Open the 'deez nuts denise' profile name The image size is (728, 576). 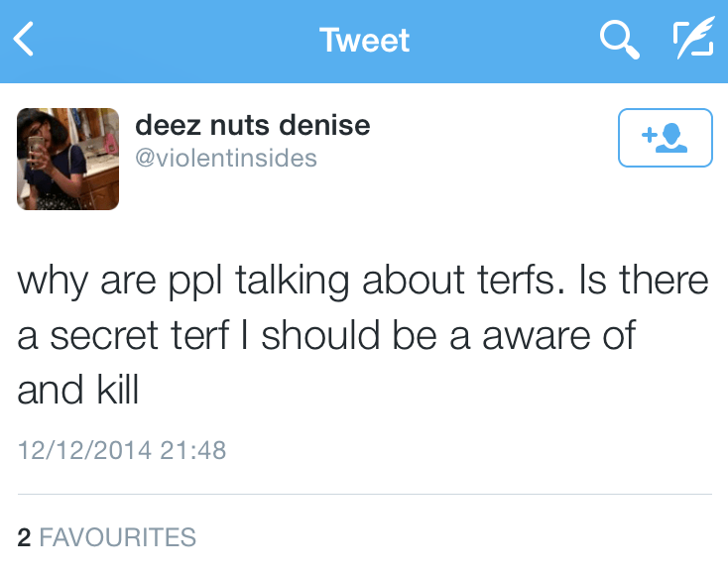coord(252,126)
